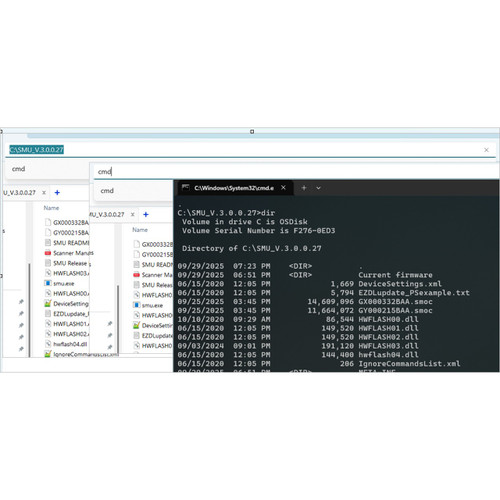
Task: Select the Scanner Manual PDF icon
Action: tap(48, 253)
